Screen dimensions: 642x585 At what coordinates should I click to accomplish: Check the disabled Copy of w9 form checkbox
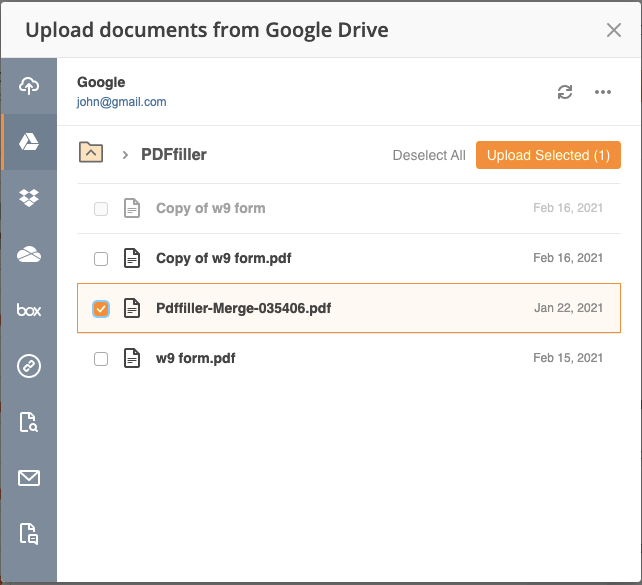101,209
